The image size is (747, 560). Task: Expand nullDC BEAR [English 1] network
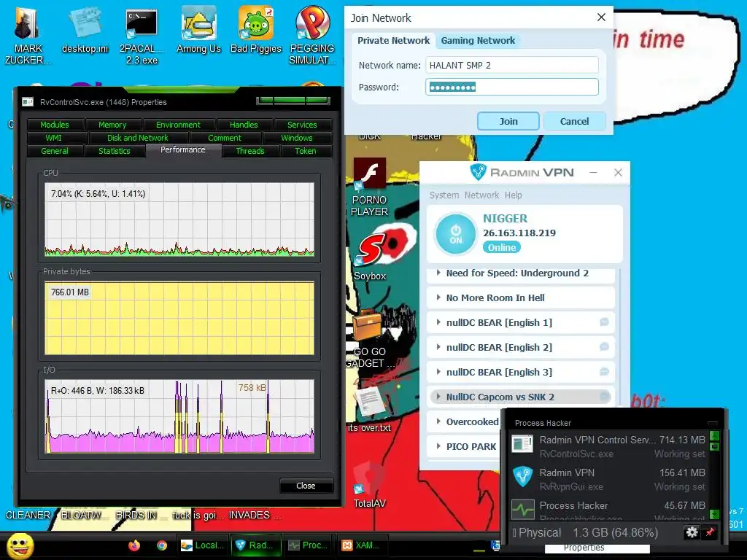pyautogui.click(x=438, y=322)
